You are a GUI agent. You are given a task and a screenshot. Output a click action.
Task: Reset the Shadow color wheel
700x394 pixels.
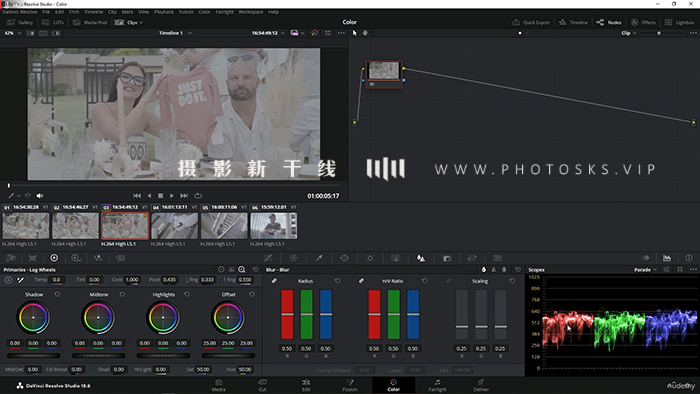coord(57,294)
